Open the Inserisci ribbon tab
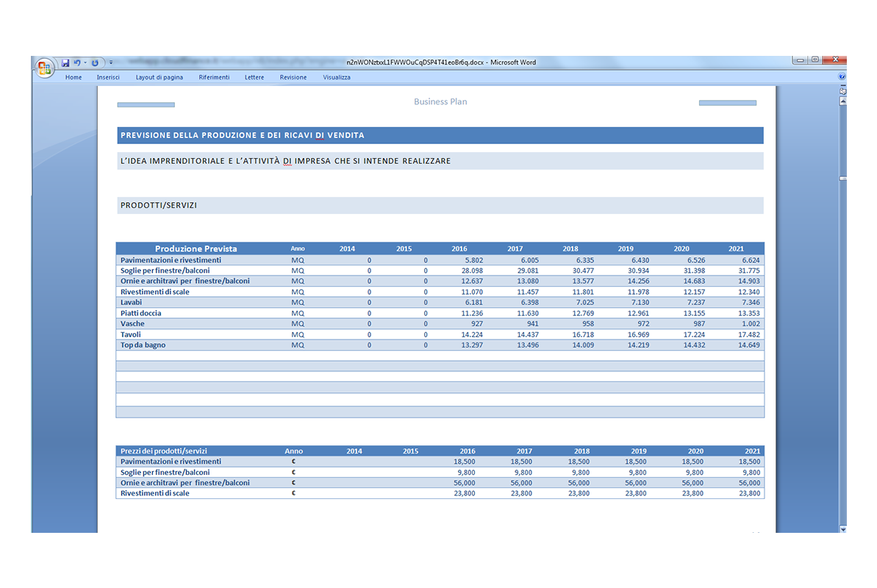Image resolution: width=877 pixels, height=588 pixels. click(108, 77)
